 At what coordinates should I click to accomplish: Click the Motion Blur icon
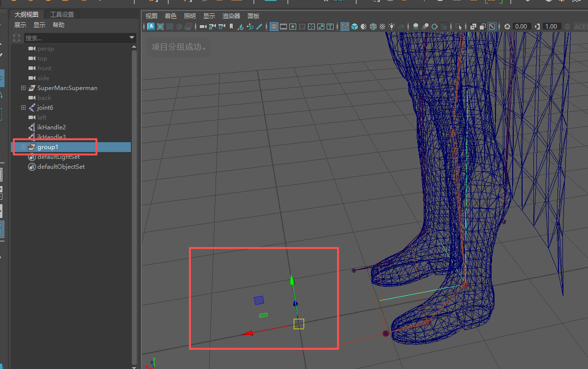pyautogui.click(x=425, y=27)
